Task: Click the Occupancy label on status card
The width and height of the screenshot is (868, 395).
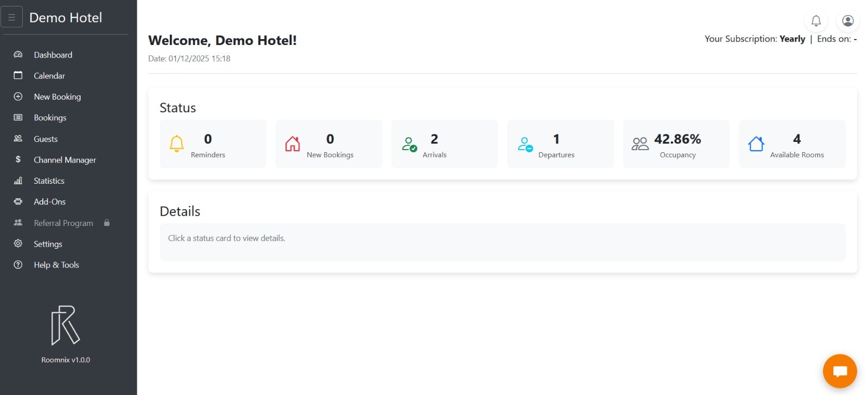Action: pos(678,155)
